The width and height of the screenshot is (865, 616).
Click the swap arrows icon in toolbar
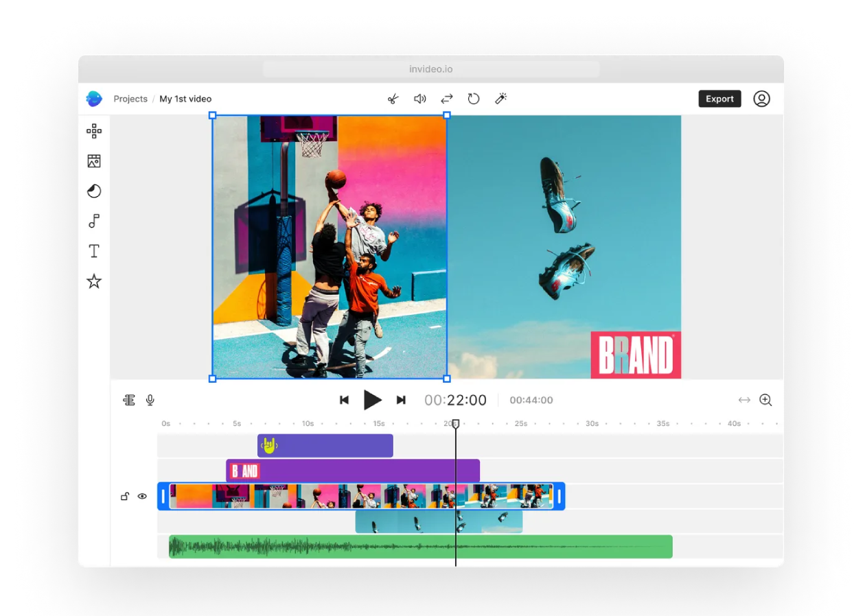coord(447,99)
